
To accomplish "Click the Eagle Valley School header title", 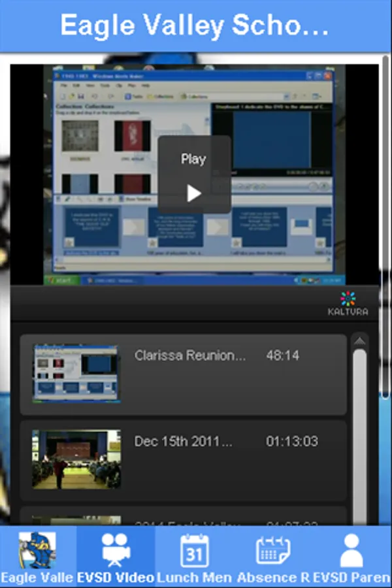I will tap(194, 25).
